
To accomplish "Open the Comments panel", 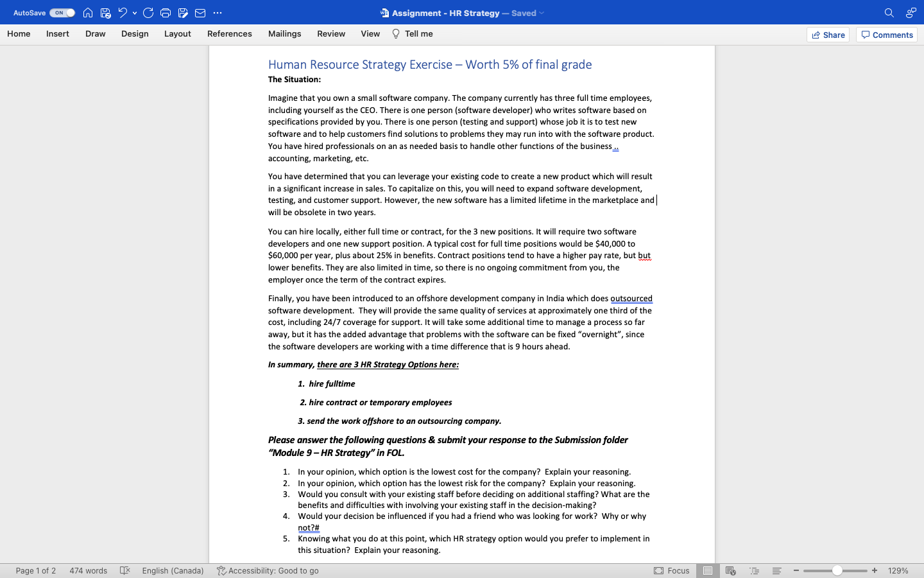I will (x=886, y=35).
